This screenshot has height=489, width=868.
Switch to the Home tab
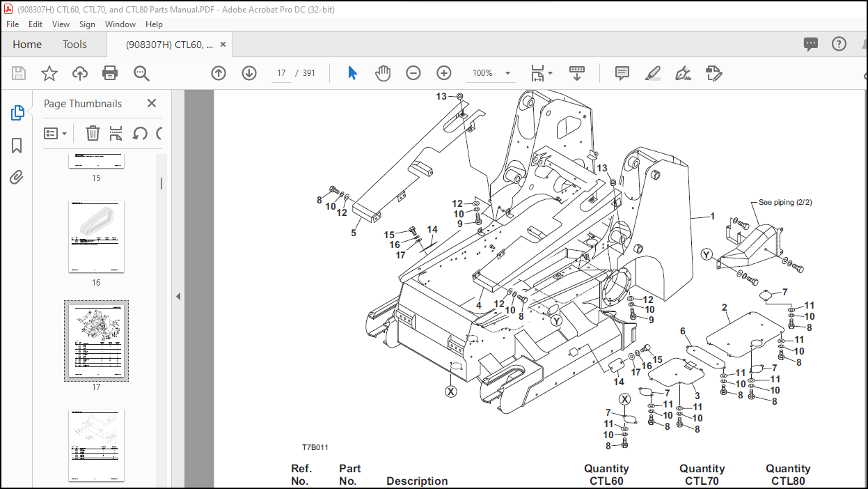(x=27, y=44)
